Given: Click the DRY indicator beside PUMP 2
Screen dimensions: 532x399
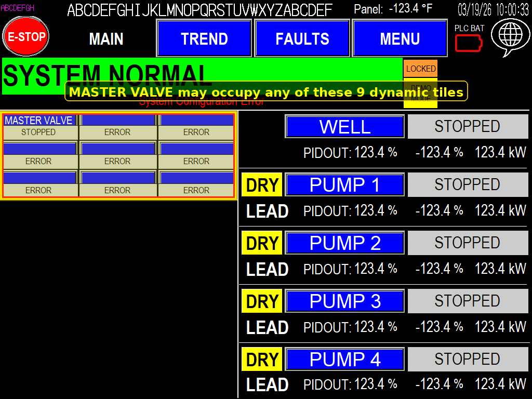Looking at the screenshot, I should (x=262, y=243).
